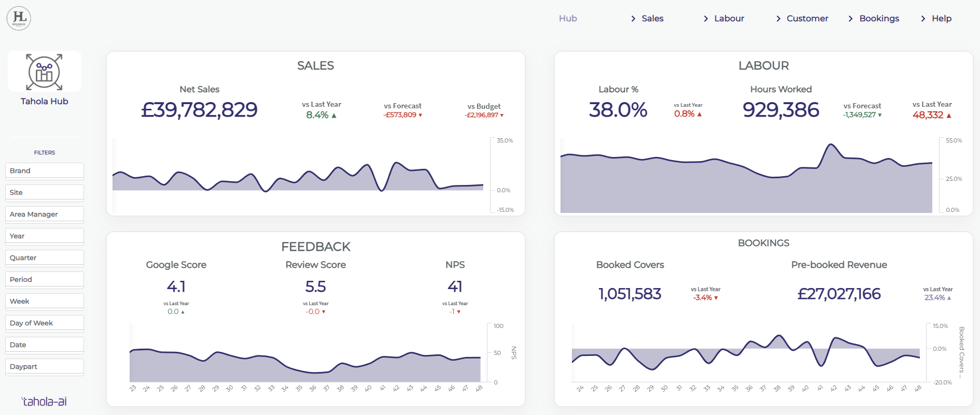Open the Tahola Hub dashboard icon
Image resolution: width=980 pixels, height=415 pixels.
45,72
